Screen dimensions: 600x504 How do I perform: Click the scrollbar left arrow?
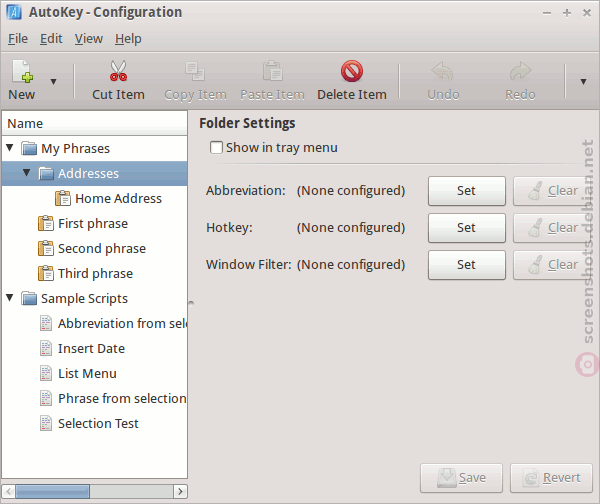click(9, 491)
